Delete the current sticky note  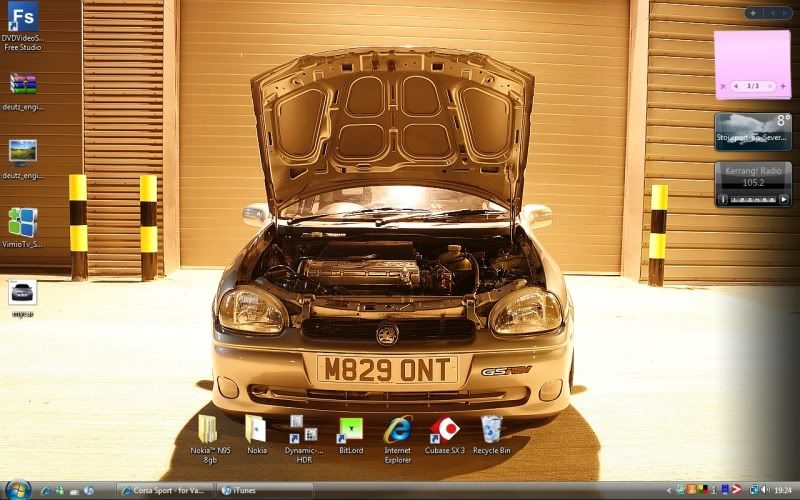click(723, 87)
